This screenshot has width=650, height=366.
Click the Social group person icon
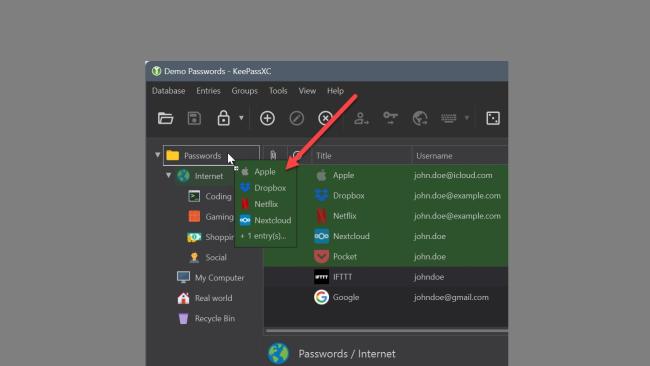pyautogui.click(x=194, y=257)
